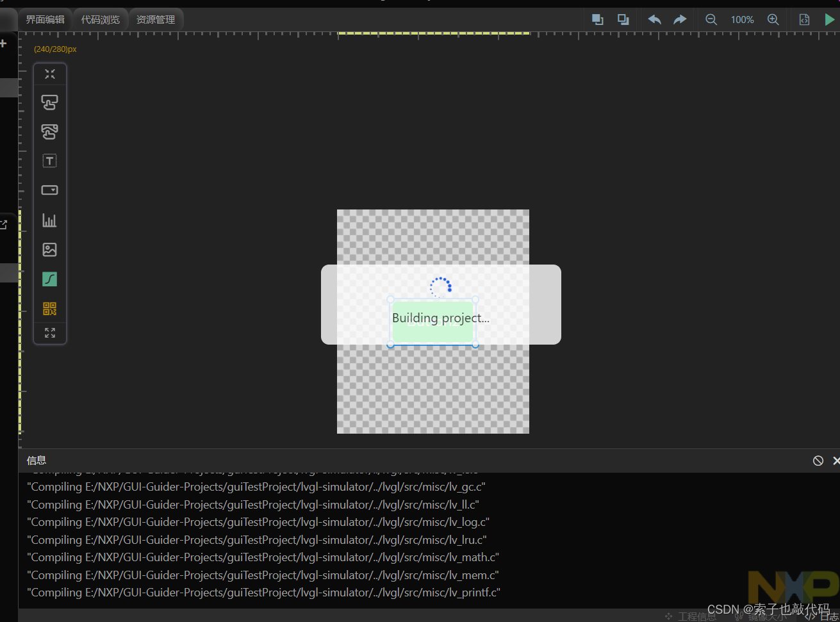
Task: Zoom in the canvas
Action: [773, 19]
